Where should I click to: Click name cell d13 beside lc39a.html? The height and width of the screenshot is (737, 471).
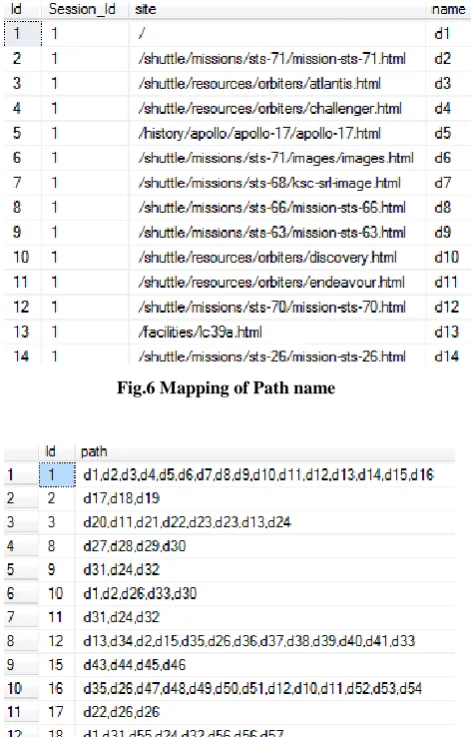(x=447, y=332)
